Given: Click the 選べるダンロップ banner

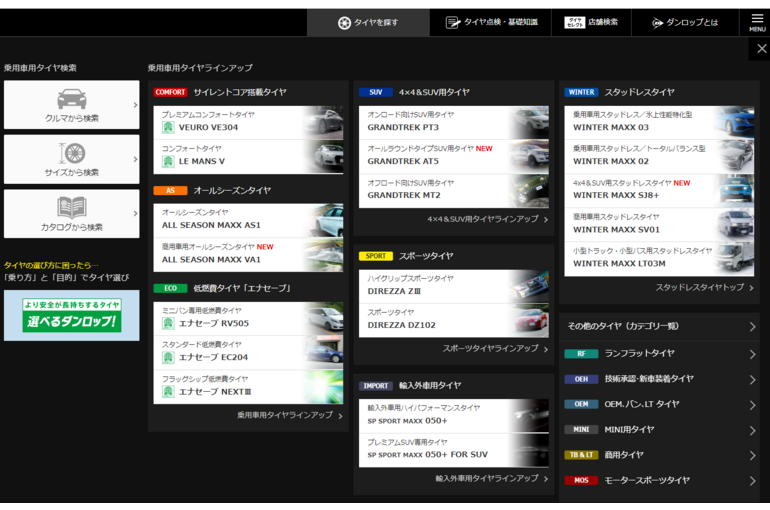Looking at the screenshot, I should [x=72, y=315].
